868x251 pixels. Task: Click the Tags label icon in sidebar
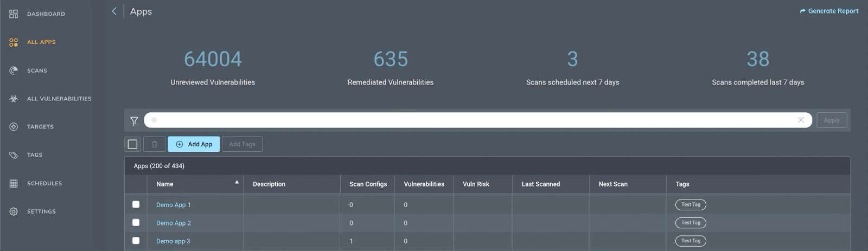tap(14, 155)
